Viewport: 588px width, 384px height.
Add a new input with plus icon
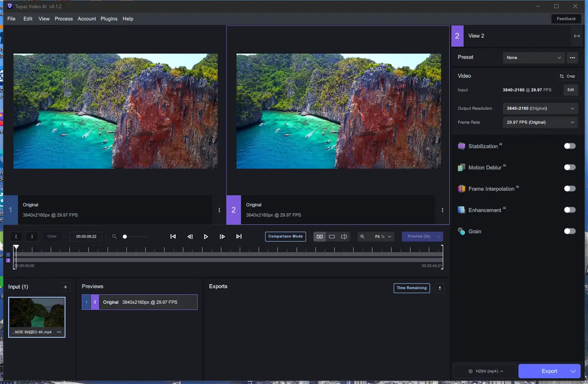point(65,287)
